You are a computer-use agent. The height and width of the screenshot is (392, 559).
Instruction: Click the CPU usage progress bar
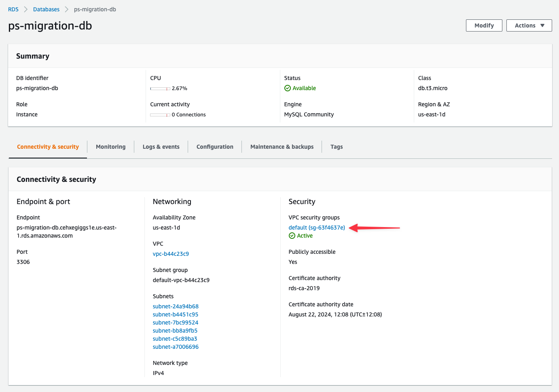click(160, 88)
